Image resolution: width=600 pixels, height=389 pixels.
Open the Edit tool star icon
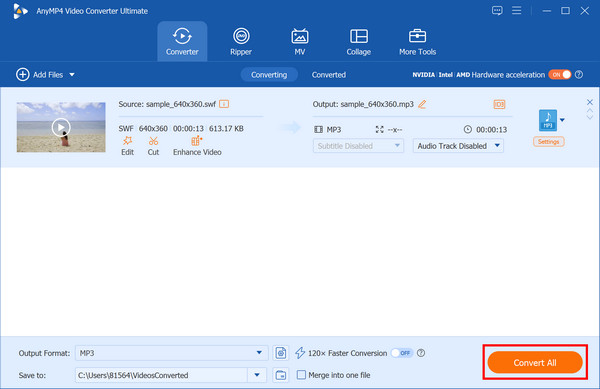[127, 141]
